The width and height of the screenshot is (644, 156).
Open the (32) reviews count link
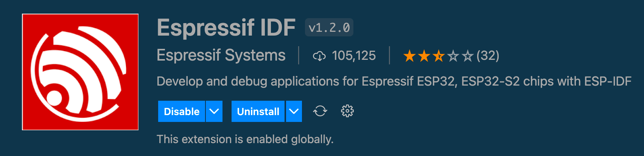tap(488, 56)
